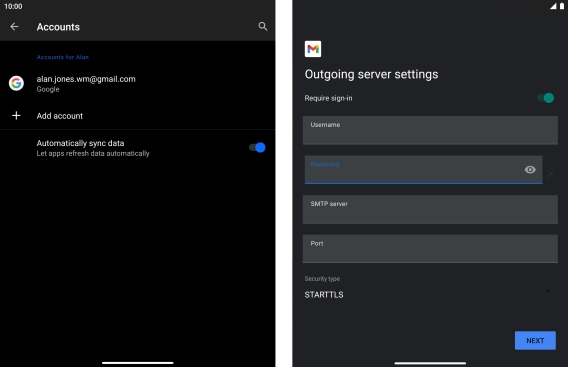The height and width of the screenshot is (367, 568).
Task: Click the 'Accounts for Alan' header
Action: 63,57
